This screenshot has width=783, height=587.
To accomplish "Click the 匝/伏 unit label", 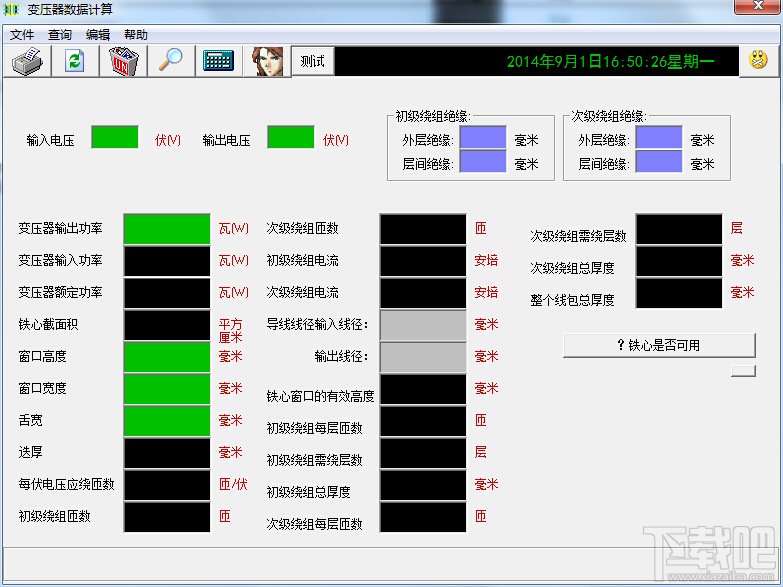I will click(x=233, y=484).
